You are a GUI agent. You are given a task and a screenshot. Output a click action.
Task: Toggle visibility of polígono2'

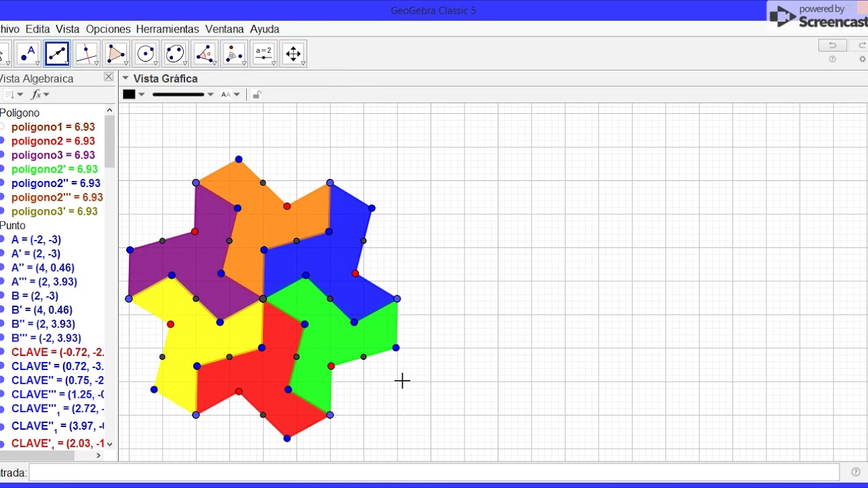pyautogui.click(x=2, y=169)
